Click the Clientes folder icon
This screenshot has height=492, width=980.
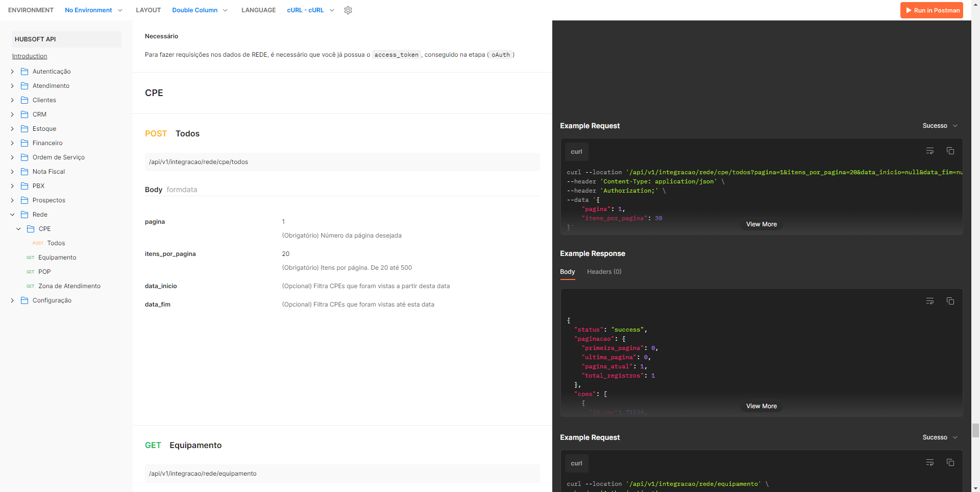click(24, 100)
